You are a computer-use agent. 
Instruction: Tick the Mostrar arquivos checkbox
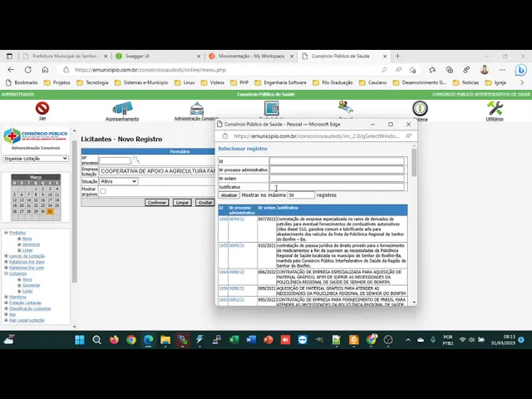(103, 191)
